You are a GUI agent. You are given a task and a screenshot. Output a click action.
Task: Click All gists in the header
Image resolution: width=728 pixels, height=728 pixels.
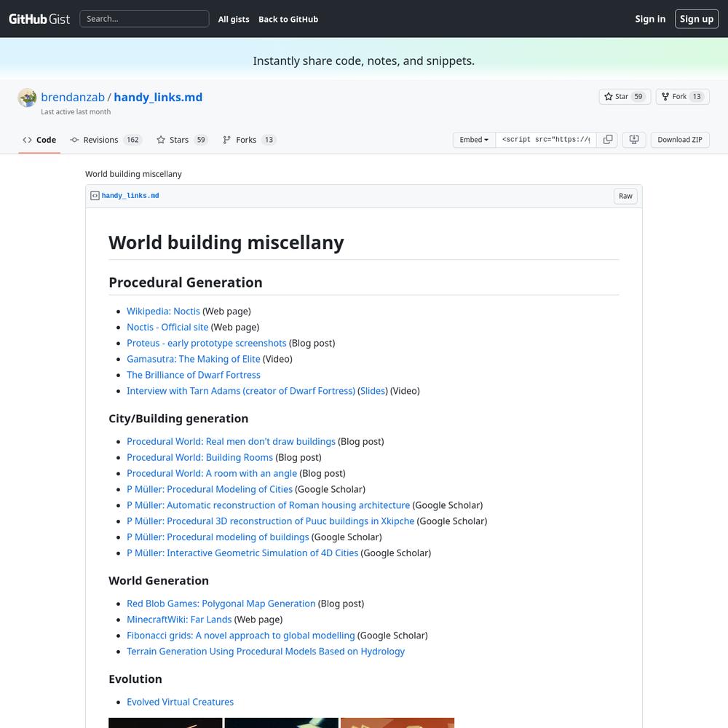234,19
